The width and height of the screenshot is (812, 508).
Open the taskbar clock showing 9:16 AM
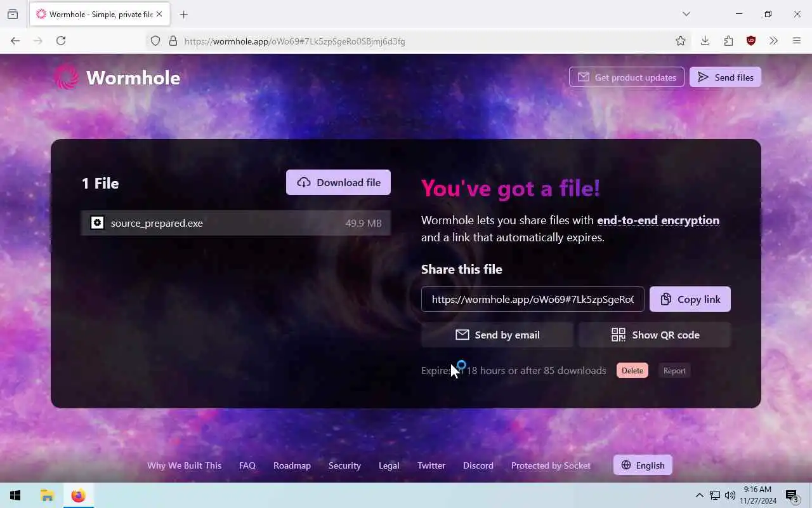pyautogui.click(x=757, y=495)
